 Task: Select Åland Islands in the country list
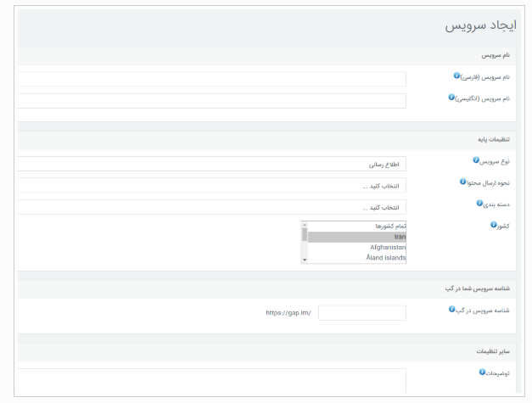(357, 258)
